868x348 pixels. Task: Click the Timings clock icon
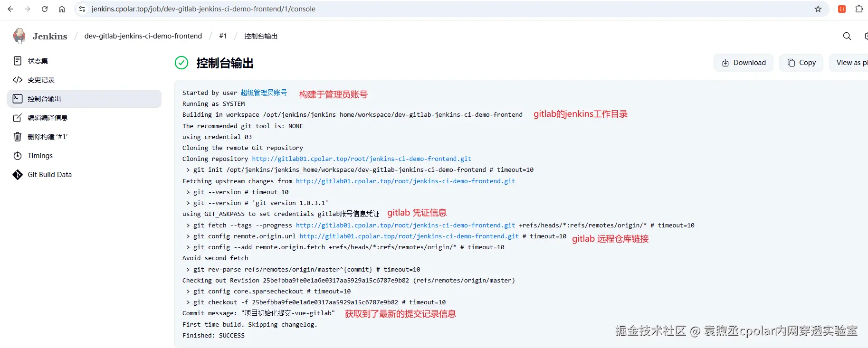[18, 156]
